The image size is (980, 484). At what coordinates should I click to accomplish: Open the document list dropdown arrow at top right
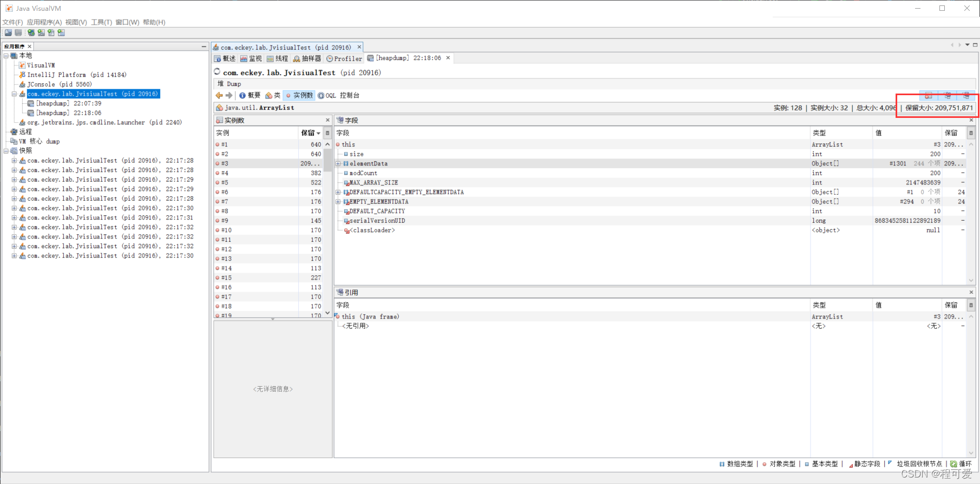(x=967, y=45)
